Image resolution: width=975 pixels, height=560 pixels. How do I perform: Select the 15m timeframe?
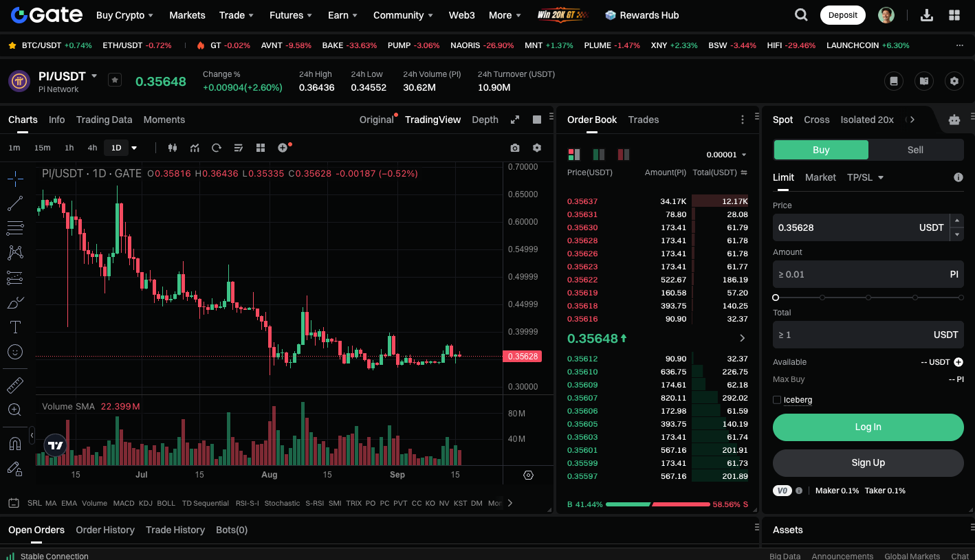(x=43, y=148)
